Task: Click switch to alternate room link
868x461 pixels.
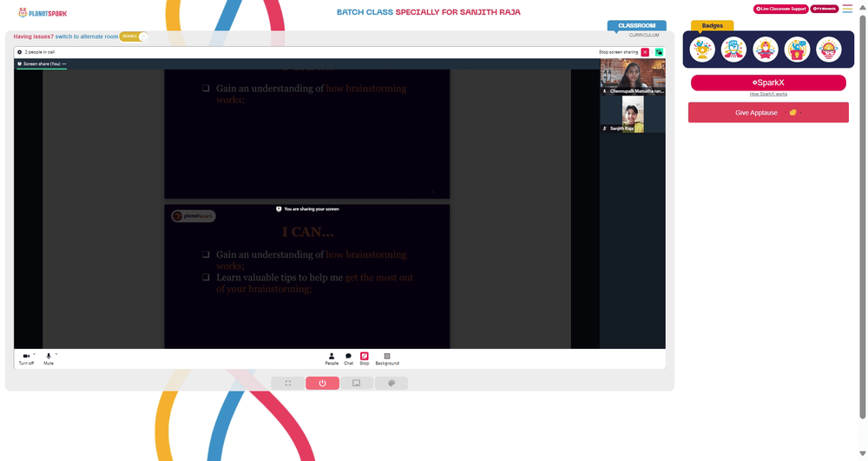Action: click(x=86, y=36)
